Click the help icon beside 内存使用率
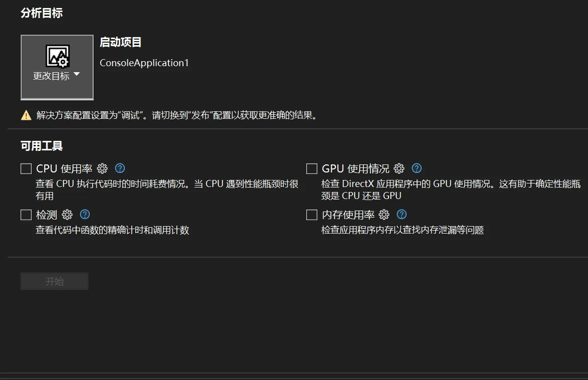 tap(402, 215)
